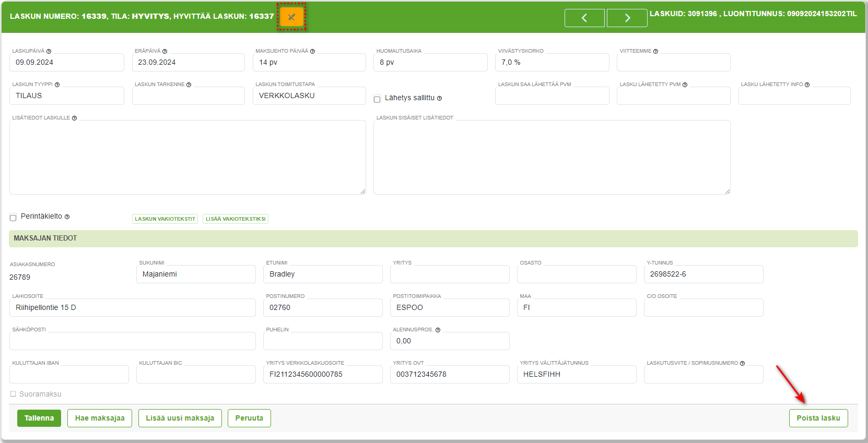The width and height of the screenshot is (868, 443).
Task: Click the Viivästyskorko field
Action: click(x=552, y=62)
